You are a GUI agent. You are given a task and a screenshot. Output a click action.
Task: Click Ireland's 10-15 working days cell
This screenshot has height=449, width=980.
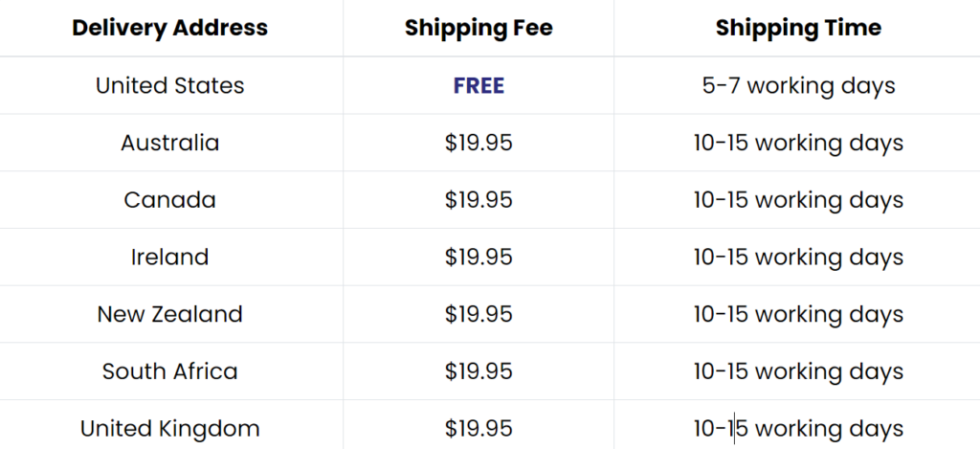(799, 257)
